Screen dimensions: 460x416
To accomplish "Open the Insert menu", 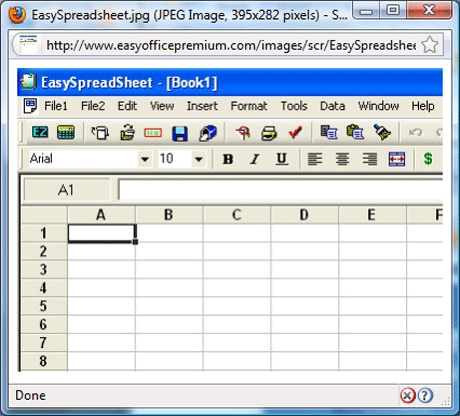I will 202,106.
